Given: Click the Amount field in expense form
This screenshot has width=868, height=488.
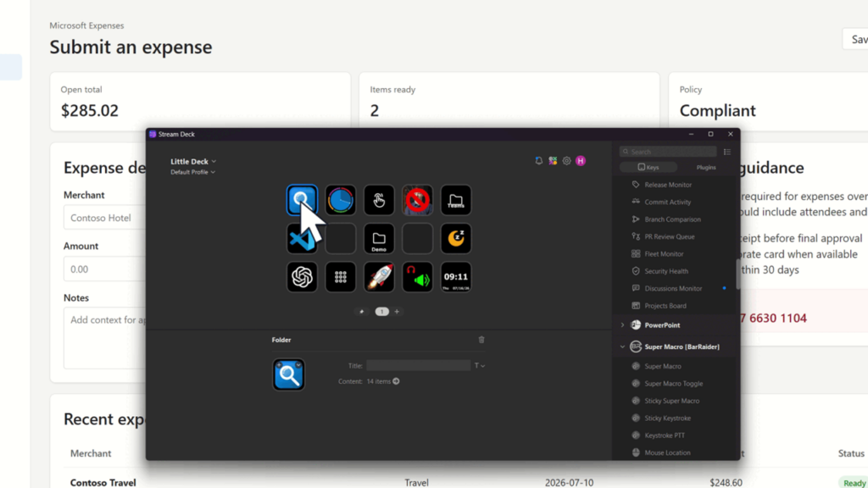Looking at the screenshot, I should pyautogui.click(x=104, y=269).
